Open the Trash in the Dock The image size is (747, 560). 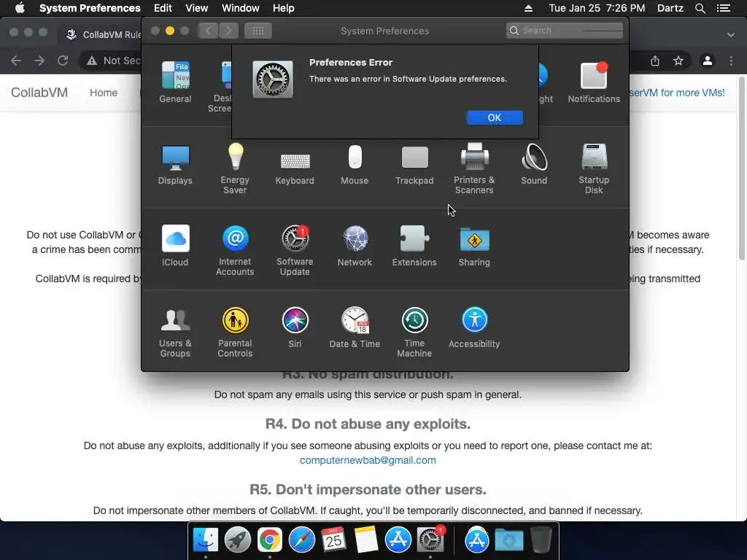541,540
